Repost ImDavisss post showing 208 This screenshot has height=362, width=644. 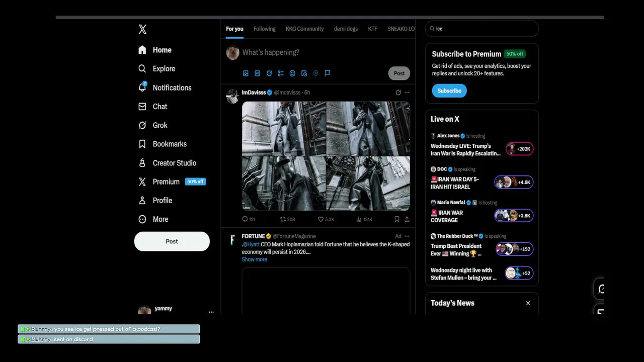[287, 219]
